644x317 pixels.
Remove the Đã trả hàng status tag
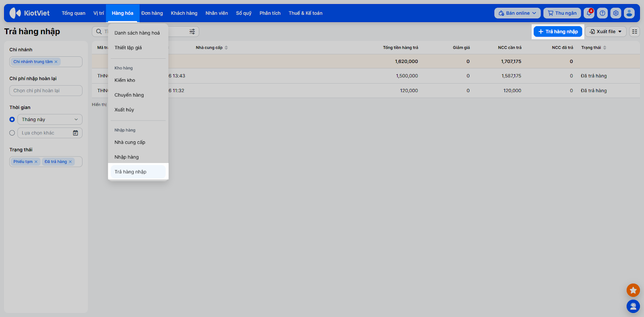[x=70, y=162]
